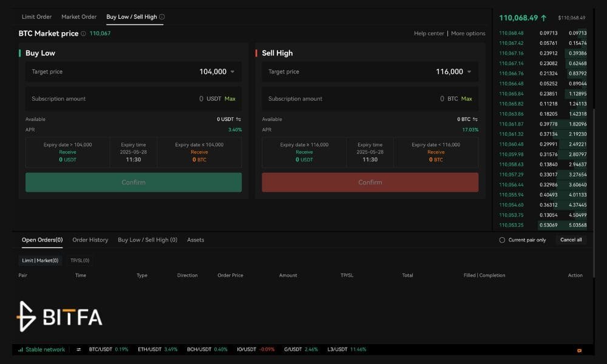Image resolution: width=607 pixels, height=364 pixels.
Task: Expand Sell High target price dropdown
Action: [469, 72]
